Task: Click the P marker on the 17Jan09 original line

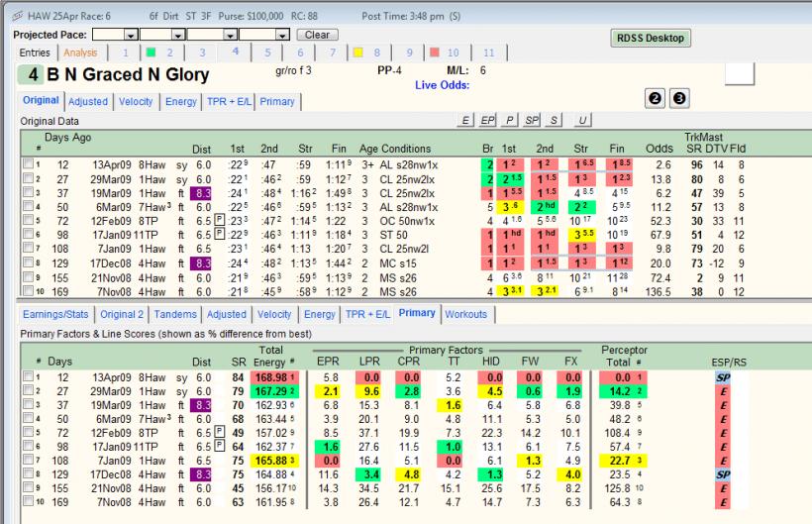Action: (220, 234)
